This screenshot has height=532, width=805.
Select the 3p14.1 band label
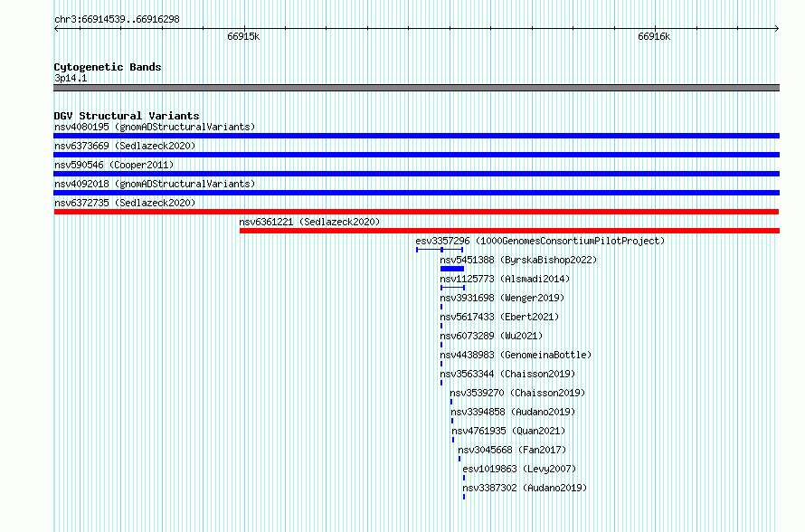tap(71, 78)
